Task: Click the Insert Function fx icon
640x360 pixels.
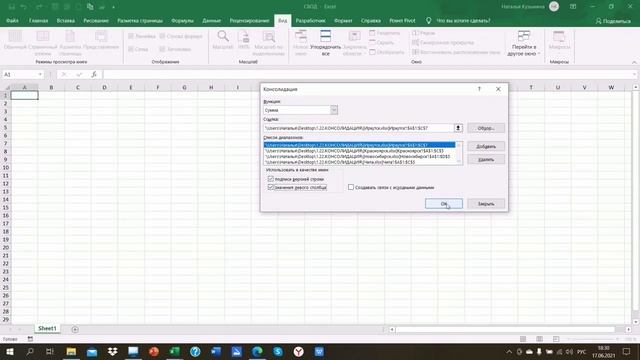Action: (x=94, y=74)
